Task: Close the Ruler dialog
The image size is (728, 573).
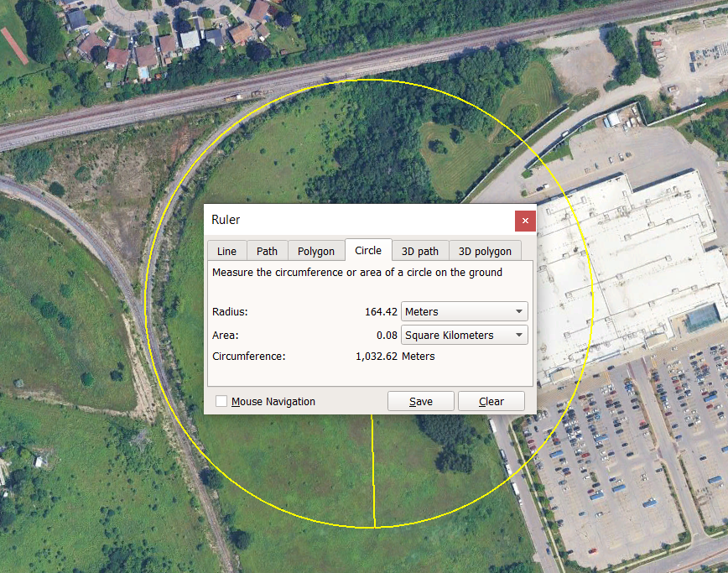Action: pyautogui.click(x=525, y=221)
